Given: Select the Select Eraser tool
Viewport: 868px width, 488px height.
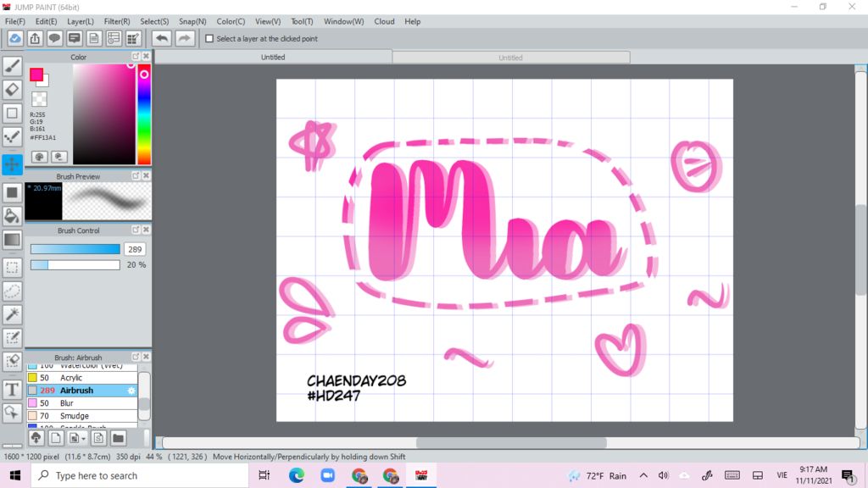Looking at the screenshot, I should click(x=12, y=361).
